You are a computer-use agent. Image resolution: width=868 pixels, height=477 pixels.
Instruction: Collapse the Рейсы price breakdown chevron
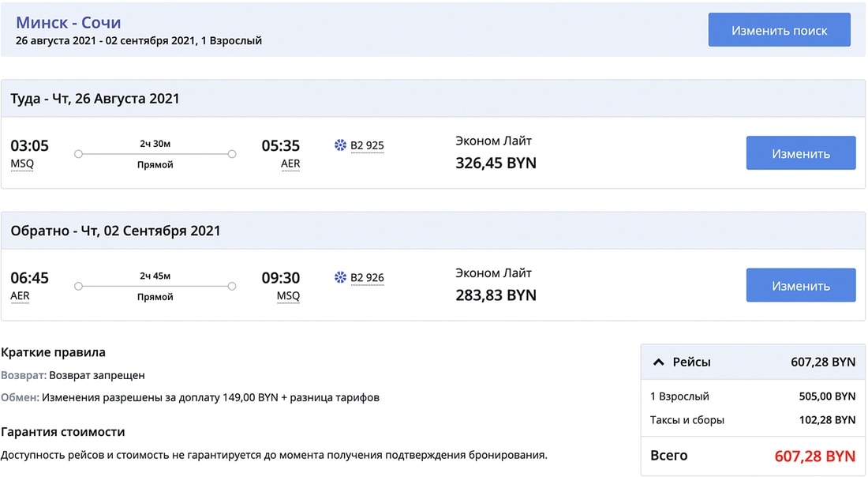(659, 362)
